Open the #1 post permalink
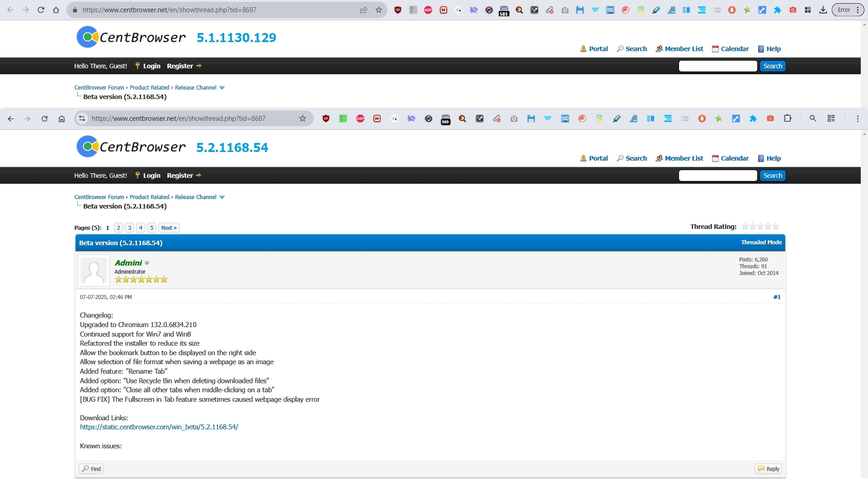This screenshot has height=480, width=868. tap(777, 297)
